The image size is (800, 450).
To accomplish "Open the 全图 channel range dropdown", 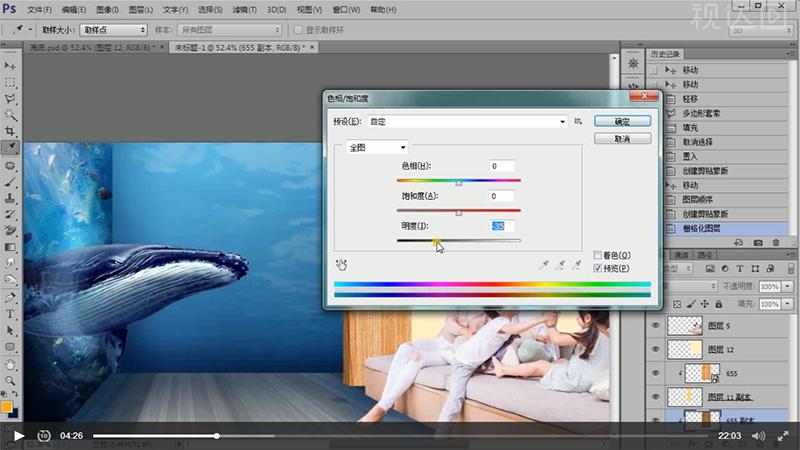I will [377, 147].
